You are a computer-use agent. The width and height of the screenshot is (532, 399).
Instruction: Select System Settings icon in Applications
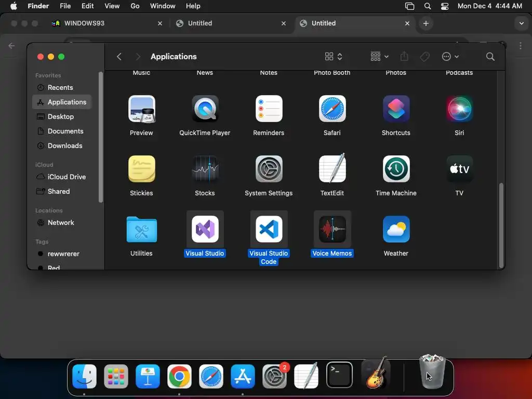[x=269, y=169]
